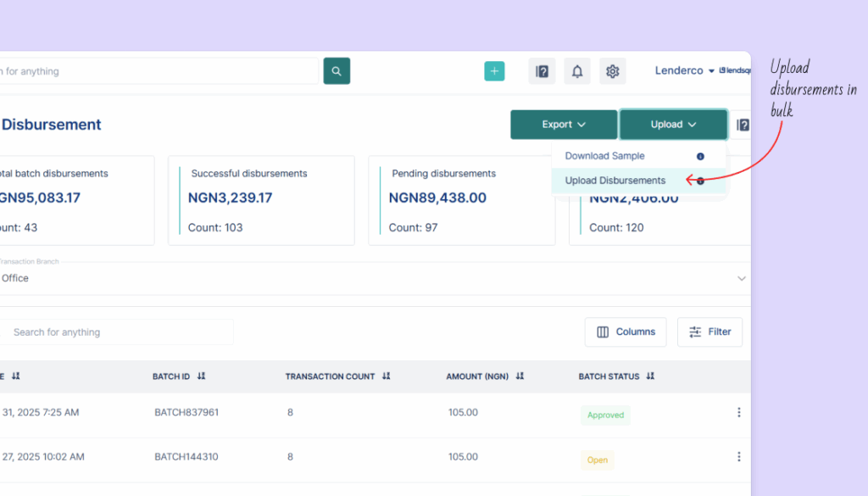This screenshot has width=868, height=496.
Task: Expand the Export dropdown
Action: [564, 125]
